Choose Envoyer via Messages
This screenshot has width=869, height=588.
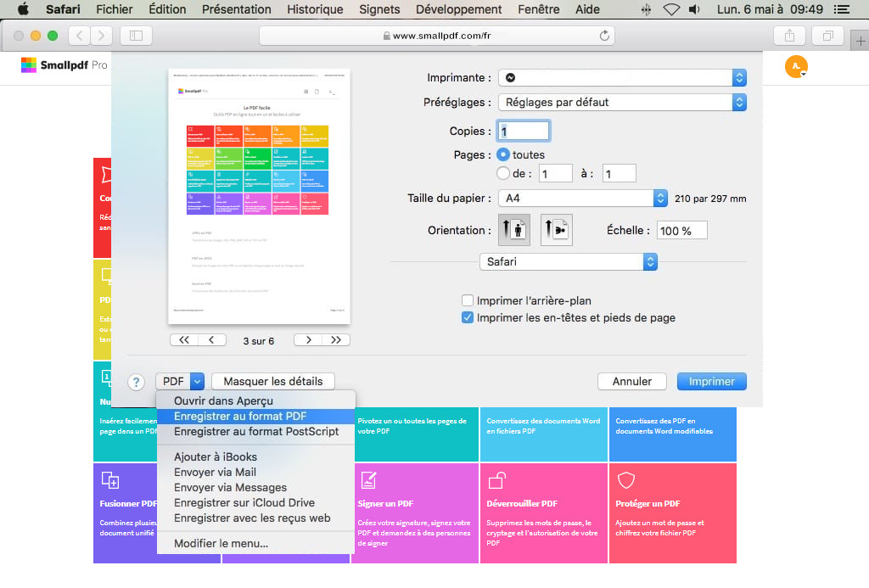tap(256, 487)
